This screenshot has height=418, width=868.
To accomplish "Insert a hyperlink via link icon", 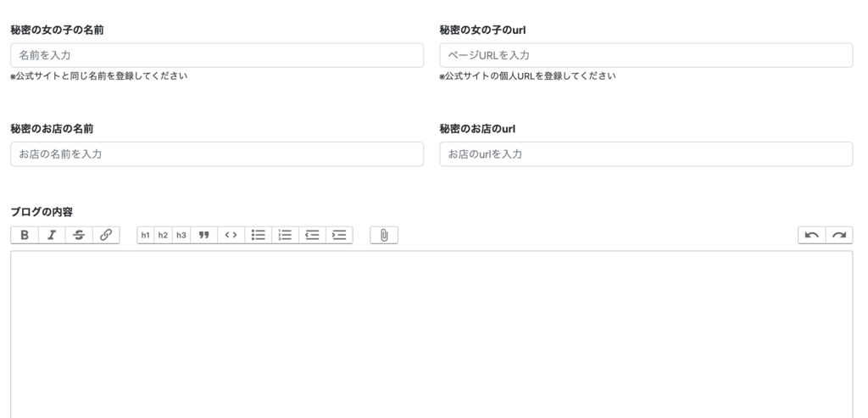I will [x=106, y=235].
